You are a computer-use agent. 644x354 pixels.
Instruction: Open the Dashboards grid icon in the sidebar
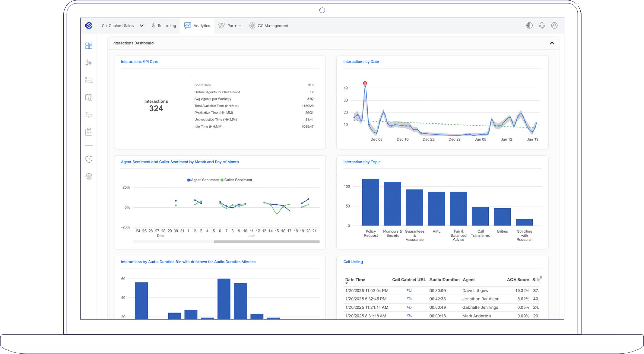click(89, 46)
